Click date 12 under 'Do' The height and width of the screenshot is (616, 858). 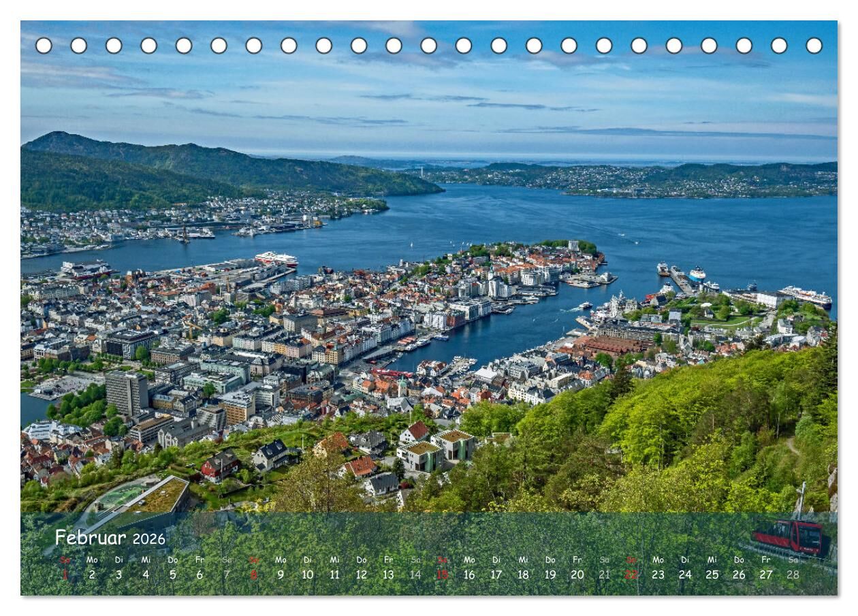tap(362, 574)
